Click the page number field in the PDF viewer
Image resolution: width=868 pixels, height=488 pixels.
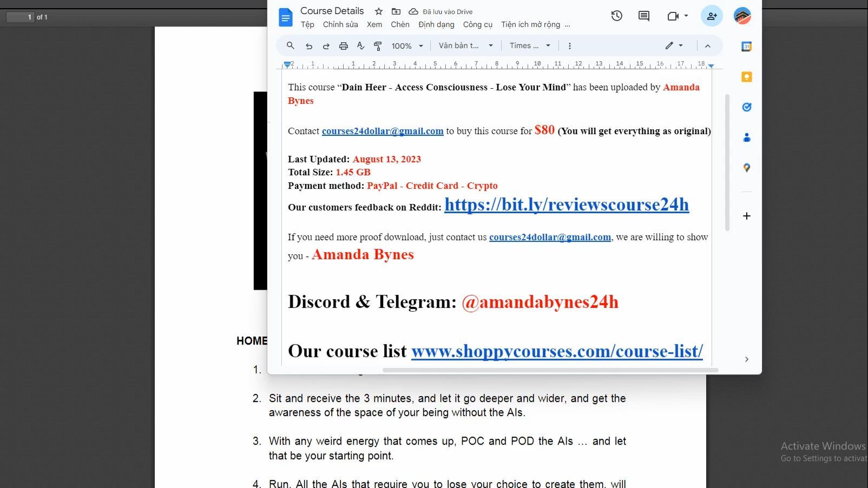pos(20,17)
